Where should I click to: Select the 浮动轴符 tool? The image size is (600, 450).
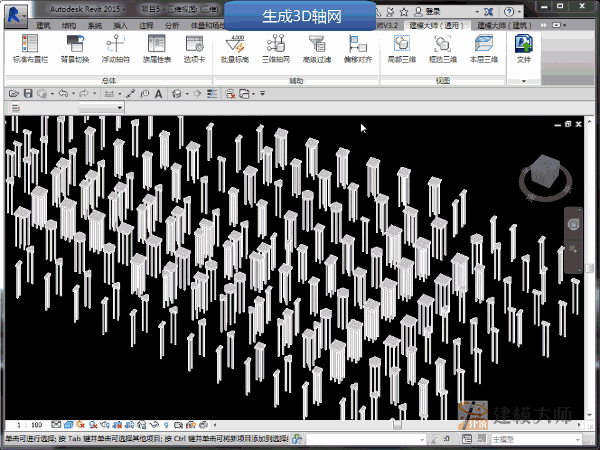(116, 49)
